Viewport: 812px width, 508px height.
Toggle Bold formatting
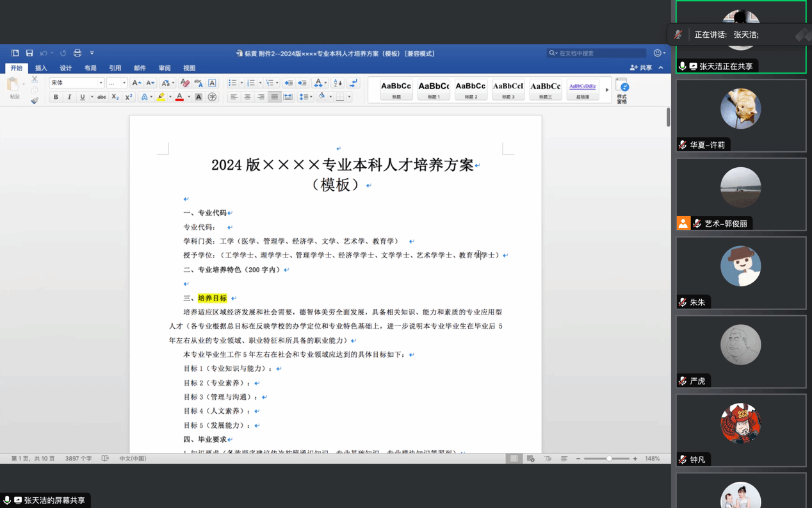click(x=56, y=97)
